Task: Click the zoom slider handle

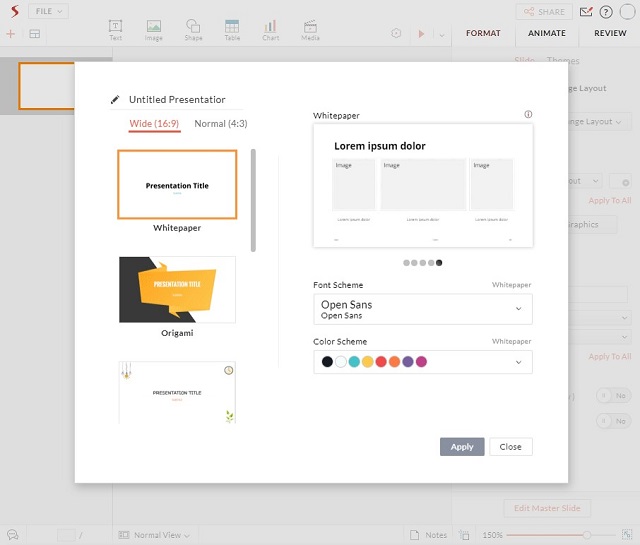Action: 586,536
